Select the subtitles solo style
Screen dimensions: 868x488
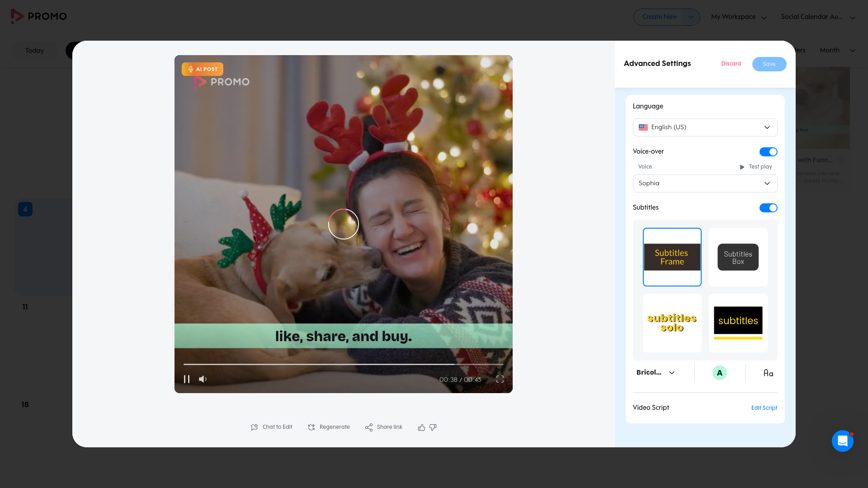click(x=672, y=323)
